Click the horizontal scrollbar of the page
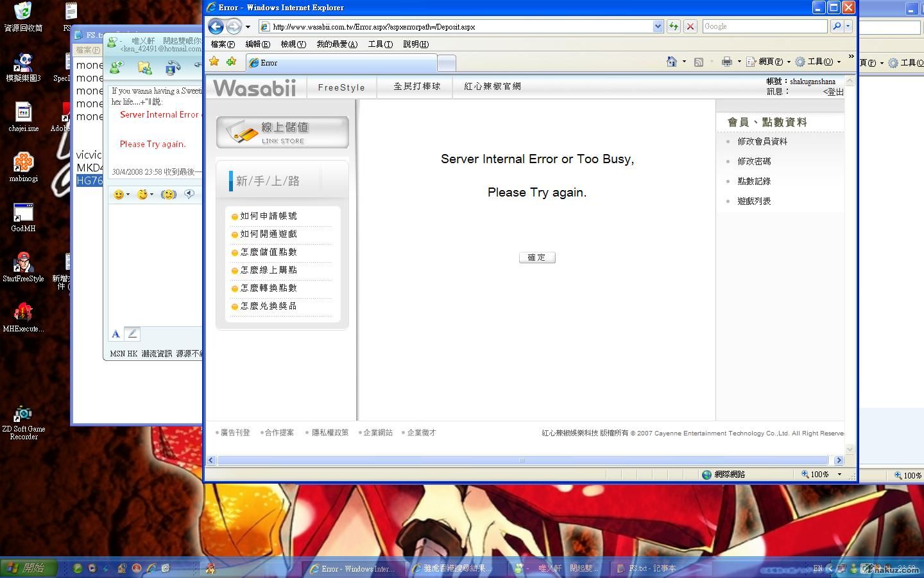 tap(522, 460)
